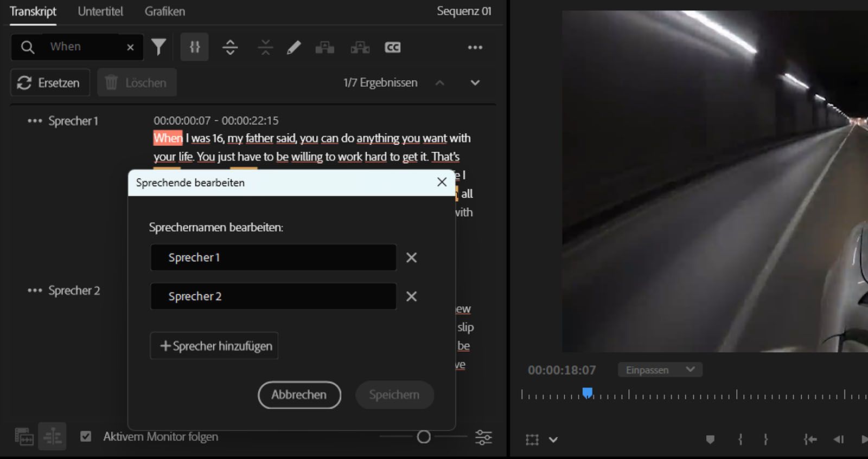Screen dimensions: 868x459
Task: Open Sprecher 2 options menu
Action: 35,290
